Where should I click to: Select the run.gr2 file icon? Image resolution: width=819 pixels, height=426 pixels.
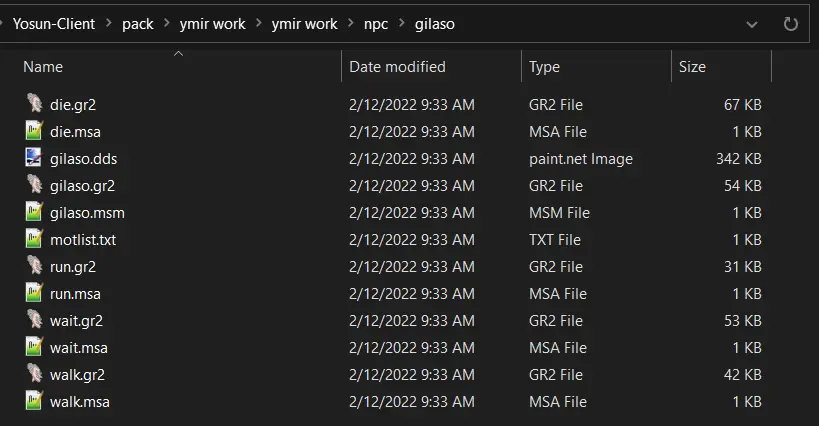coord(34,266)
